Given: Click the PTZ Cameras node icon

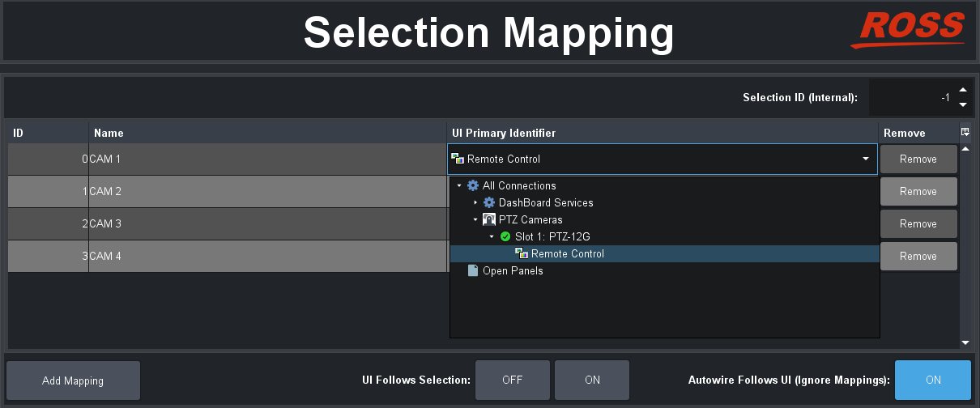Looking at the screenshot, I should pyautogui.click(x=488, y=220).
